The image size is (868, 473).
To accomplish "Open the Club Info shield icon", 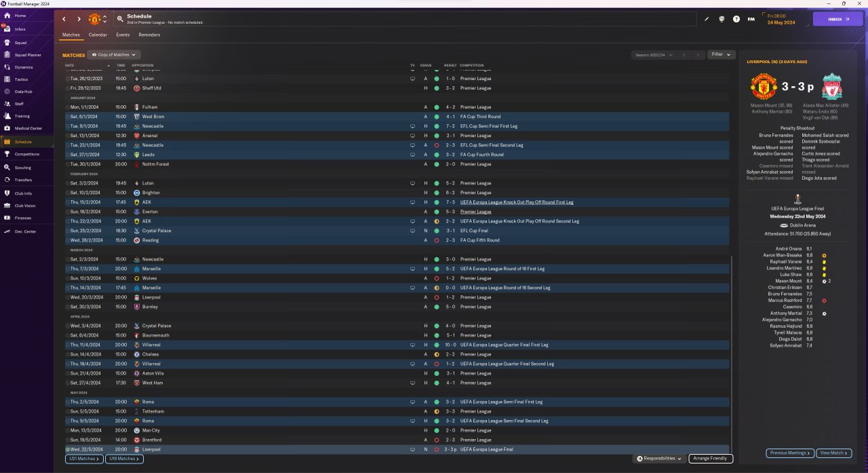I will [7, 193].
